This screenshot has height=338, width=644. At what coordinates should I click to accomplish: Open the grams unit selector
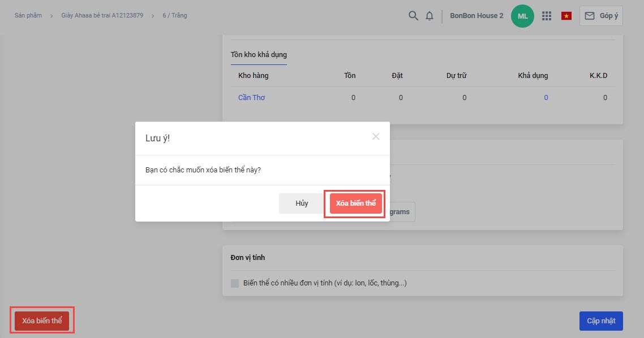(400, 211)
